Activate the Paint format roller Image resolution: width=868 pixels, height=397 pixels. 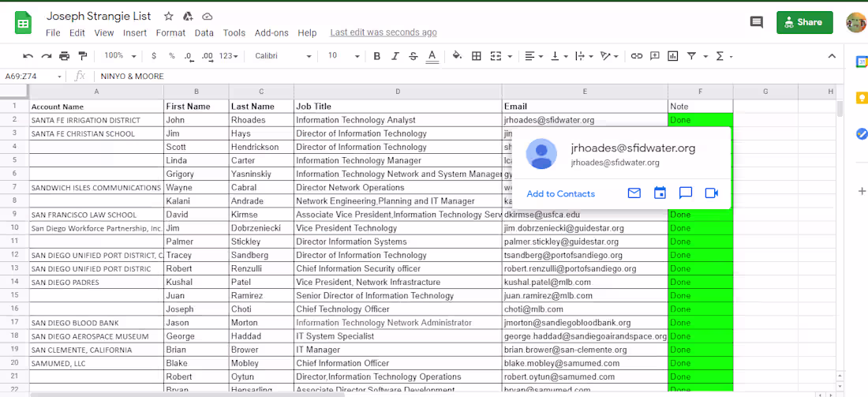tap(83, 56)
